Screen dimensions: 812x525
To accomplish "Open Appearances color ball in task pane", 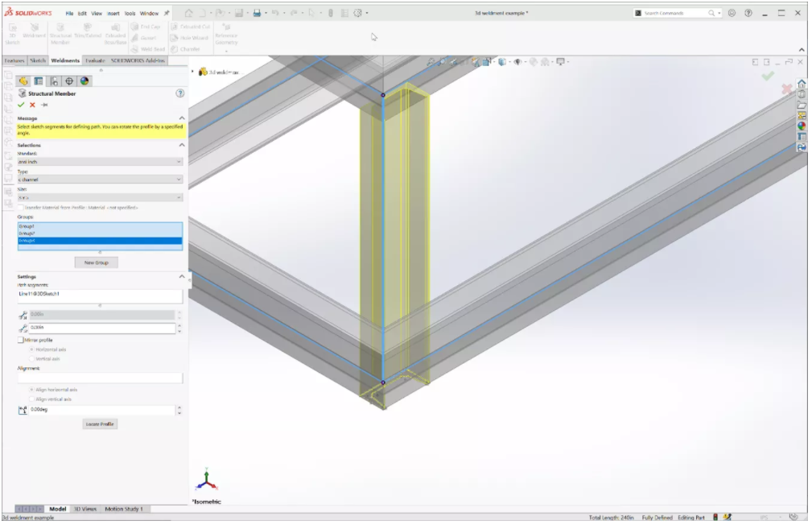I will click(x=801, y=126).
